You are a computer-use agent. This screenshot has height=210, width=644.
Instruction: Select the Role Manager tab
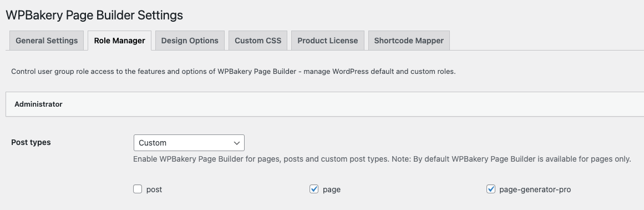pyautogui.click(x=119, y=41)
